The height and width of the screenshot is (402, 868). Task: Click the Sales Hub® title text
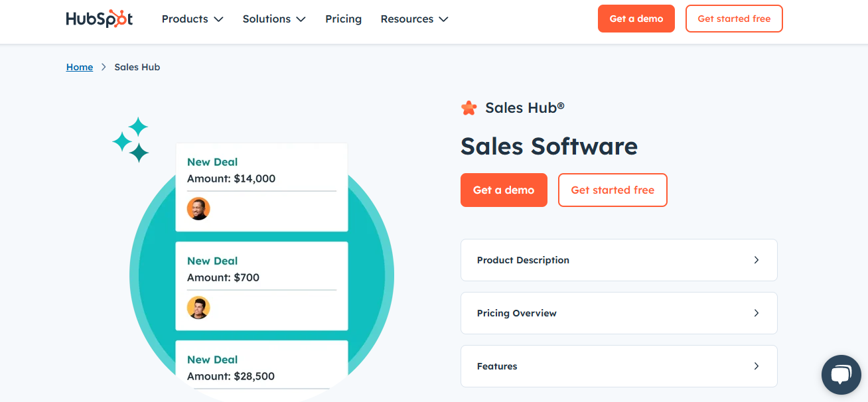point(525,108)
